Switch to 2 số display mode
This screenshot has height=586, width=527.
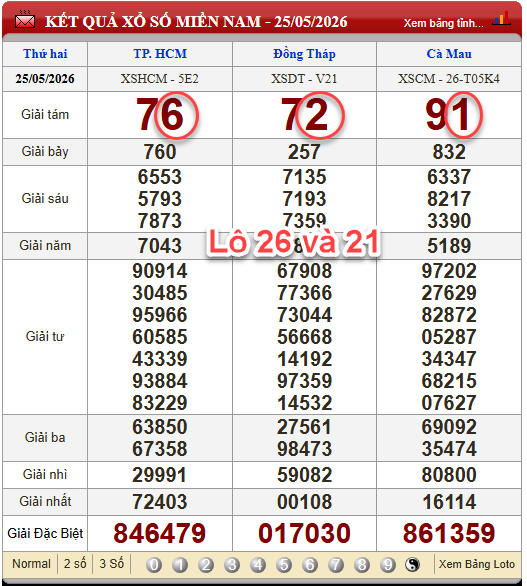pyautogui.click(x=75, y=564)
